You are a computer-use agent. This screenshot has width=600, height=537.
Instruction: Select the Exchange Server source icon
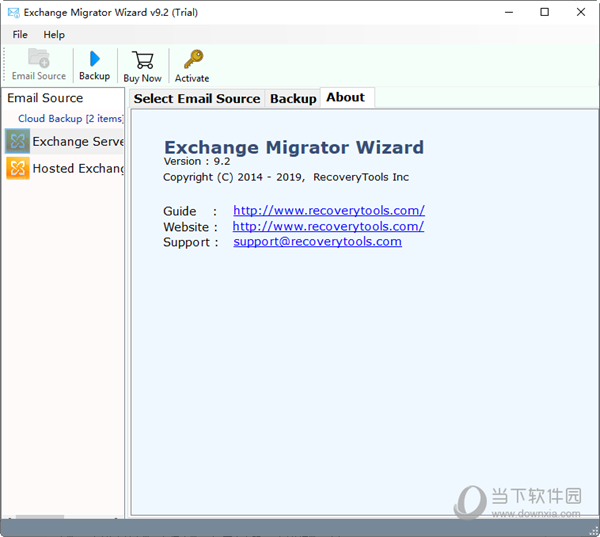[x=18, y=141]
